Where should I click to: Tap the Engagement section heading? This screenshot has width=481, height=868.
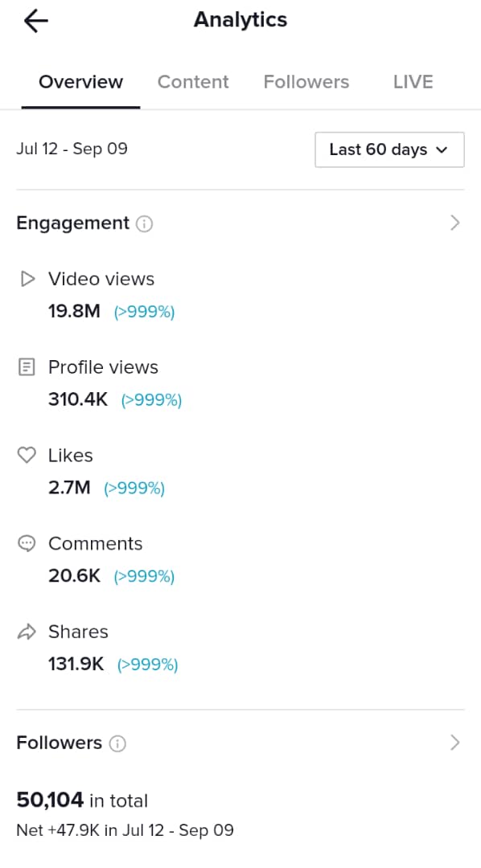pos(72,223)
